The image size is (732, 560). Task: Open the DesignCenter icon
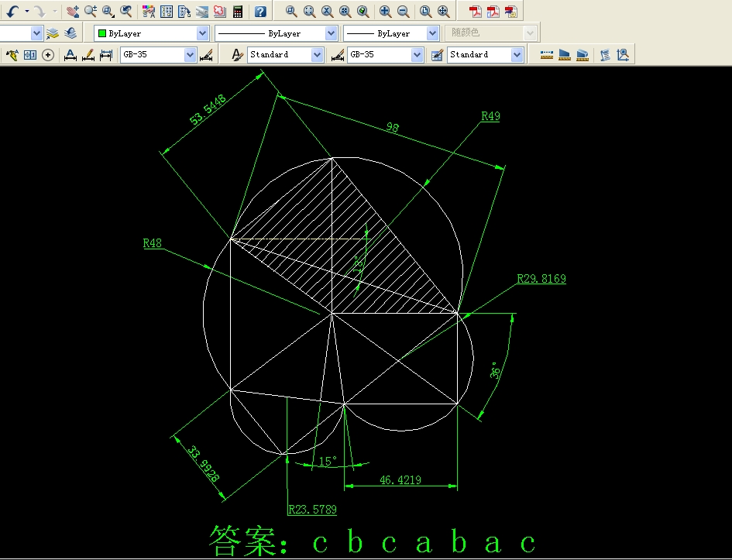(x=167, y=11)
